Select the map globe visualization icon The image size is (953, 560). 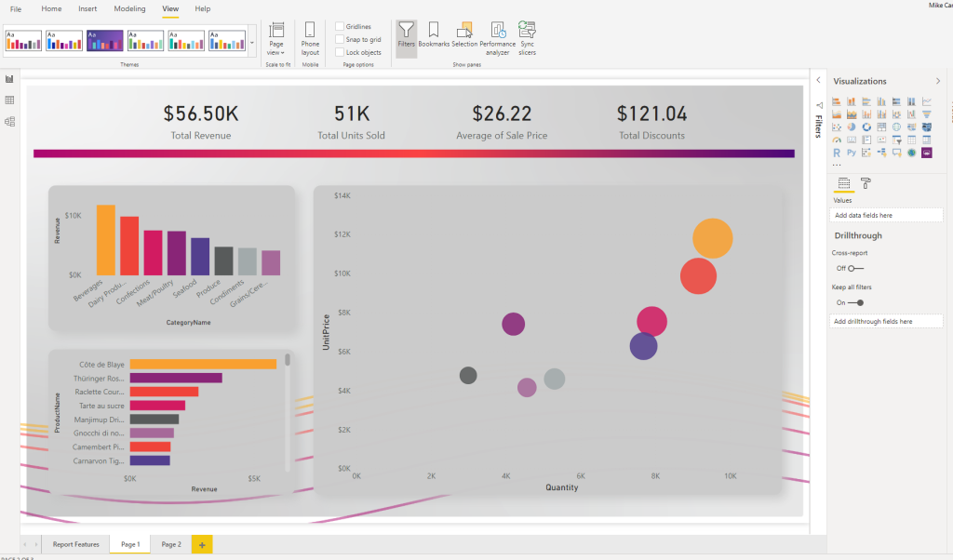pos(896,127)
